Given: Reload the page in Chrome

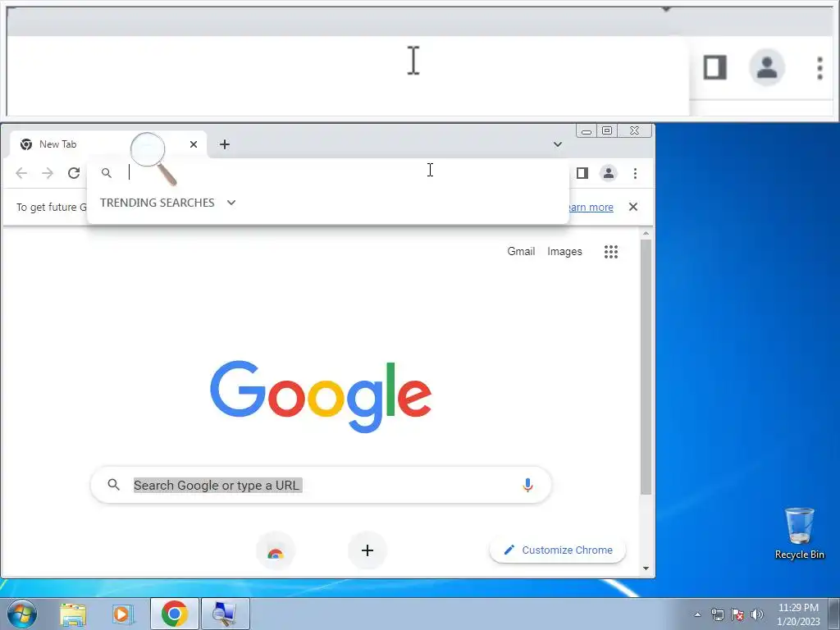Looking at the screenshot, I should pyautogui.click(x=74, y=173).
